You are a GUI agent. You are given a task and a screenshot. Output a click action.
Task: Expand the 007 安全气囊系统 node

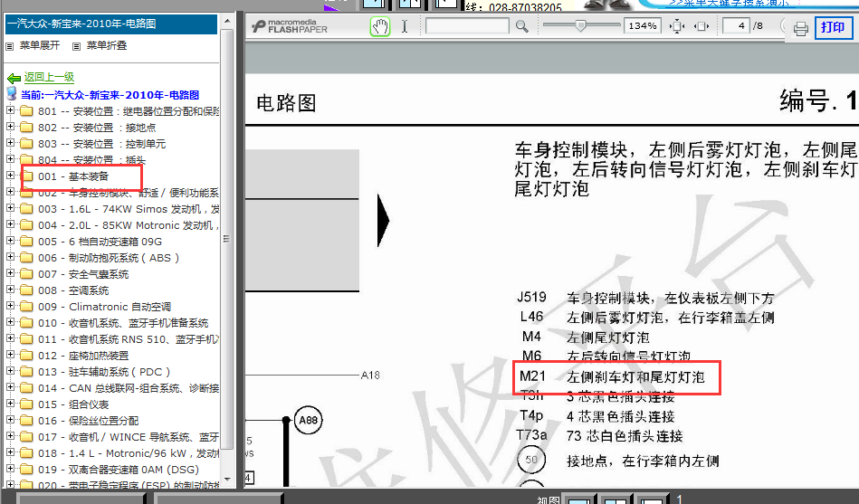10,273
